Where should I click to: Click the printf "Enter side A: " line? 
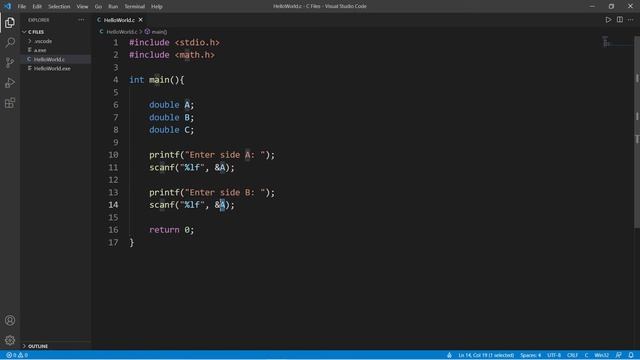(212, 155)
